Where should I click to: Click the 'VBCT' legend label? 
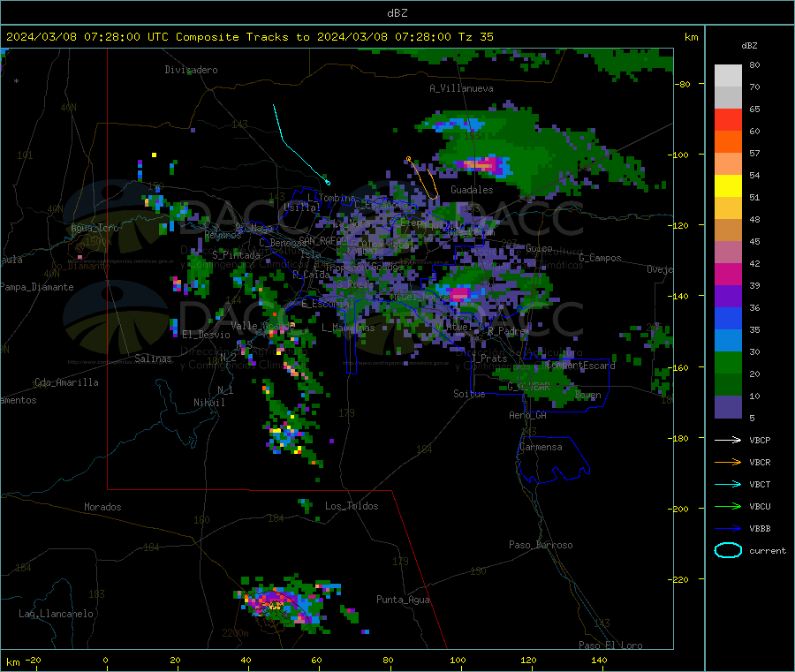pos(760,485)
